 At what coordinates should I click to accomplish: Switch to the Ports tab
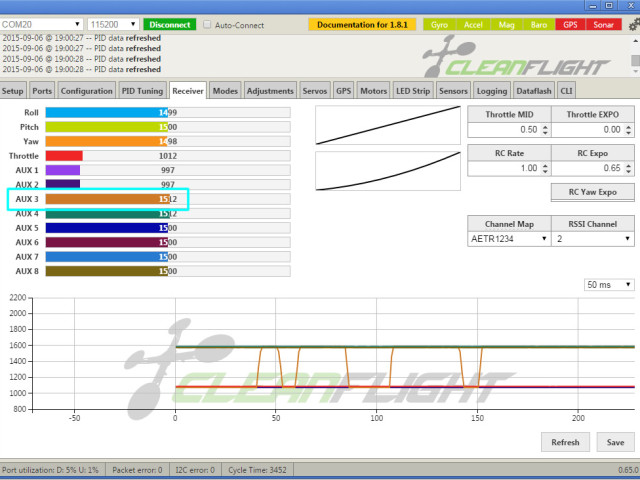pyautogui.click(x=42, y=91)
